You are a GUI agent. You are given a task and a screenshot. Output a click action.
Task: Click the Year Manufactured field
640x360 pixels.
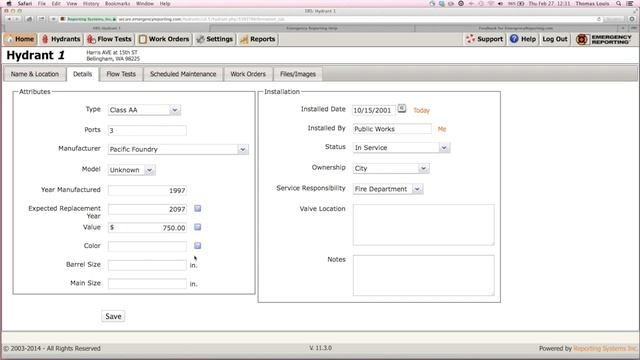pos(147,190)
